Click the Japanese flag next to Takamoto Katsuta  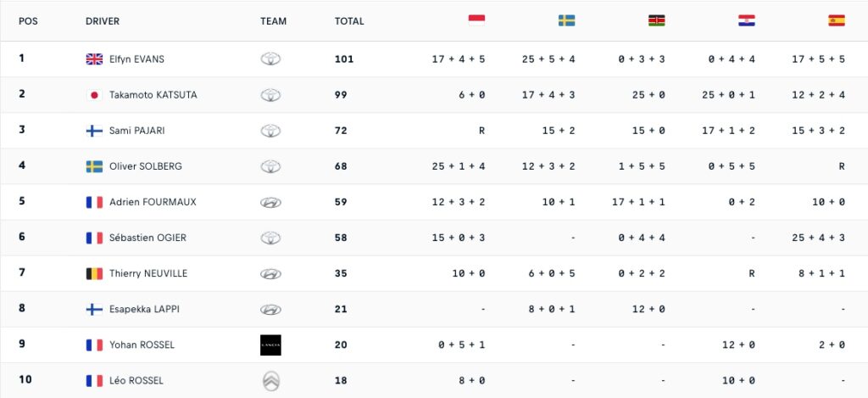click(94, 95)
